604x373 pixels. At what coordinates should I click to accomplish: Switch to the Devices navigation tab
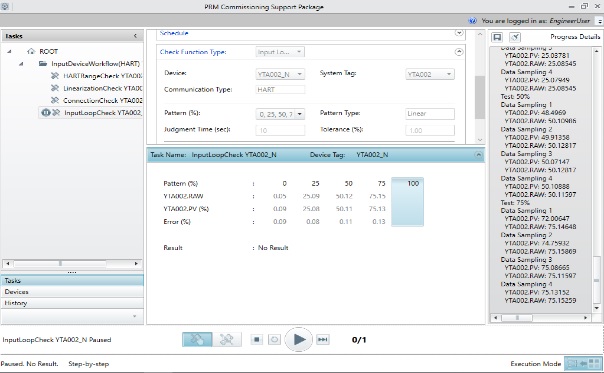pos(72,292)
